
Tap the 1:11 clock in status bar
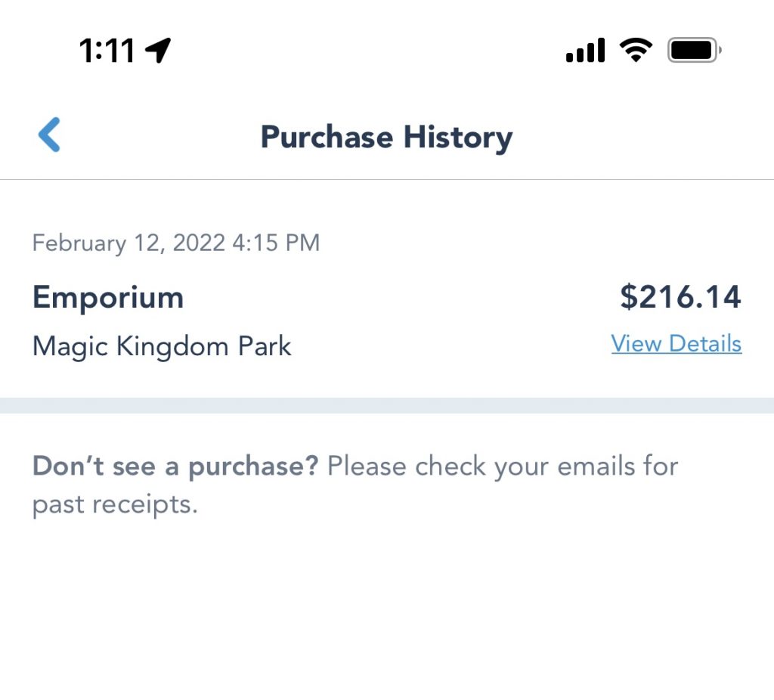[107, 51]
